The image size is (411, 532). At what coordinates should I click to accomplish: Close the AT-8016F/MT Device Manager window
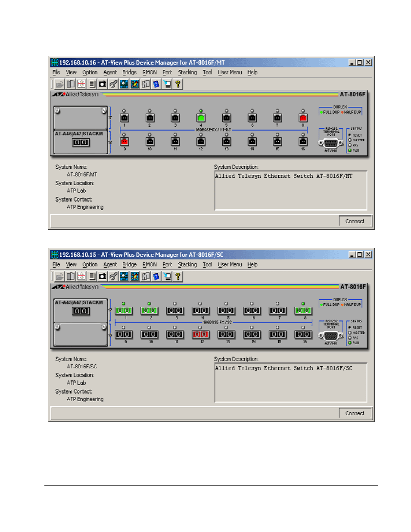368,62
